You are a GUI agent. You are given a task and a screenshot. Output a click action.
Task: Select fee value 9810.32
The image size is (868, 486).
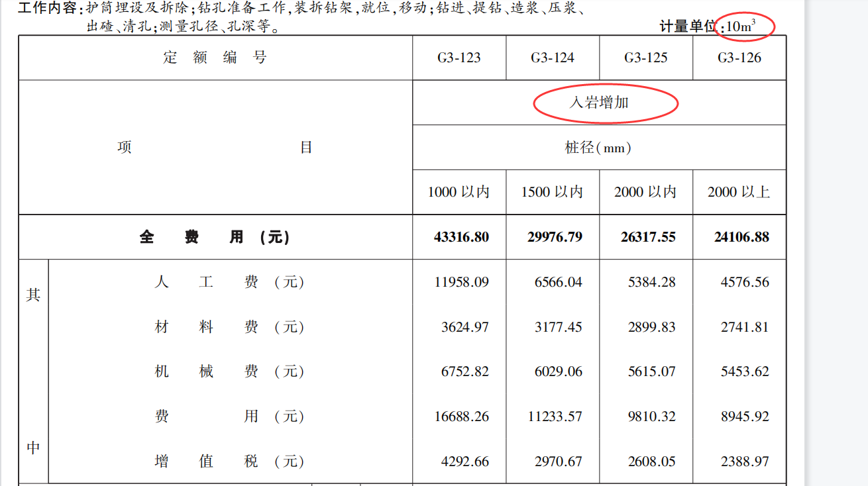(x=652, y=416)
